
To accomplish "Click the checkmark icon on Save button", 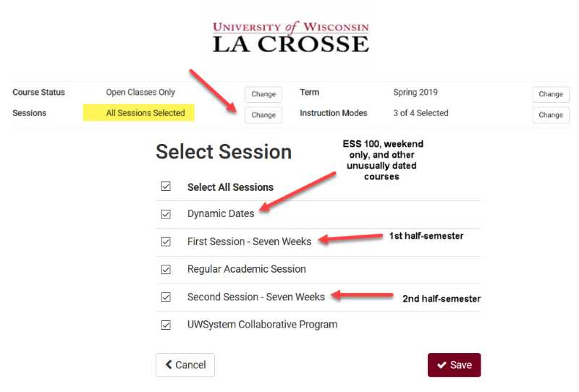I will point(441,365).
